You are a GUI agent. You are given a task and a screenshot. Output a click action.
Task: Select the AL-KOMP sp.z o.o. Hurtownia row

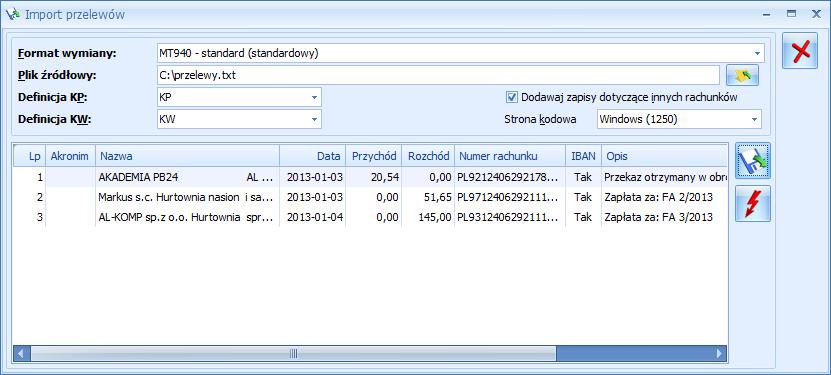370,217
